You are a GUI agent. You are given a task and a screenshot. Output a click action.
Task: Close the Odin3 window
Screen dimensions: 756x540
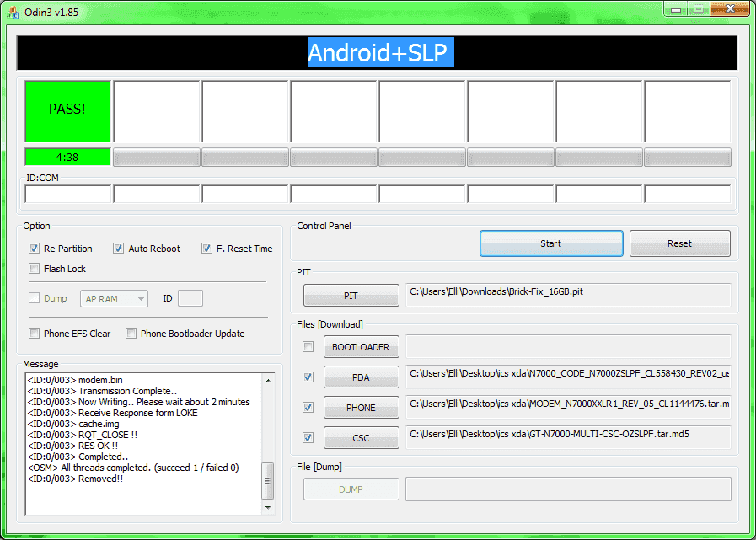[730, 8]
